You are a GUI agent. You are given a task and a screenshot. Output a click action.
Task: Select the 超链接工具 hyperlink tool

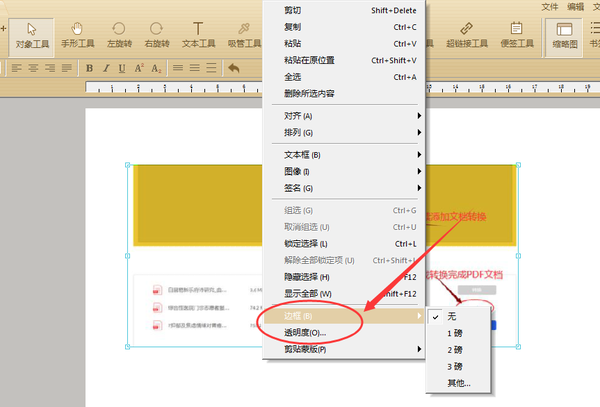467,36
